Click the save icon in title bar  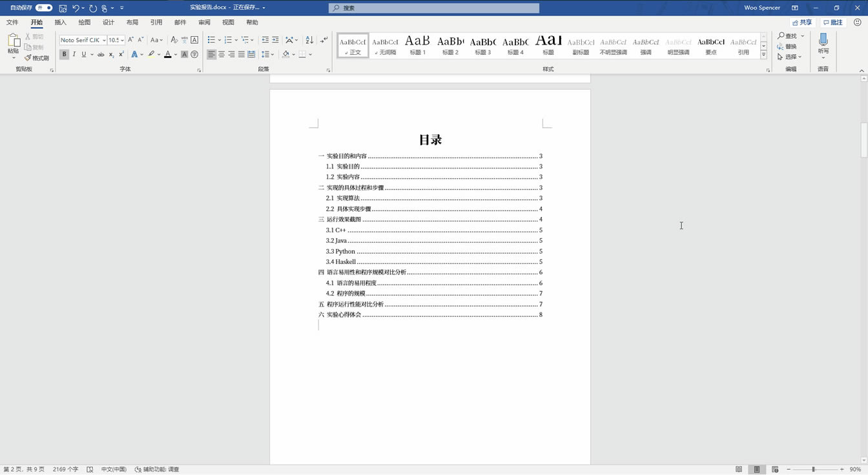point(63,8)
